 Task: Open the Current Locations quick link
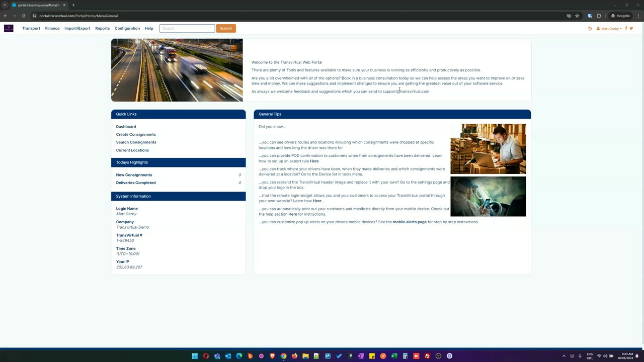[x=132, y=150]
